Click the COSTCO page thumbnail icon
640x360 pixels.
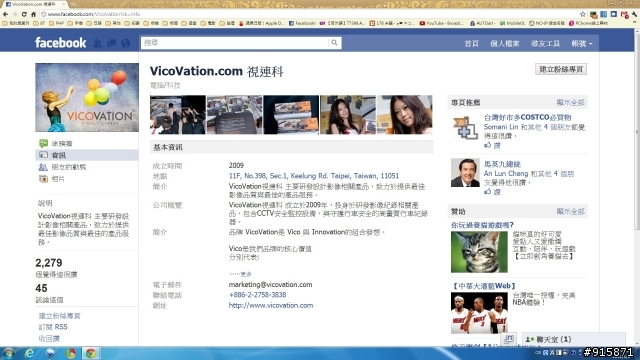[x=465, y=128]
